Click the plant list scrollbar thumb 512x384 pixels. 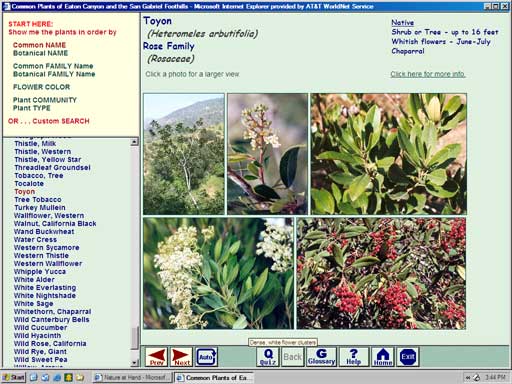click(x=135, y=338)
